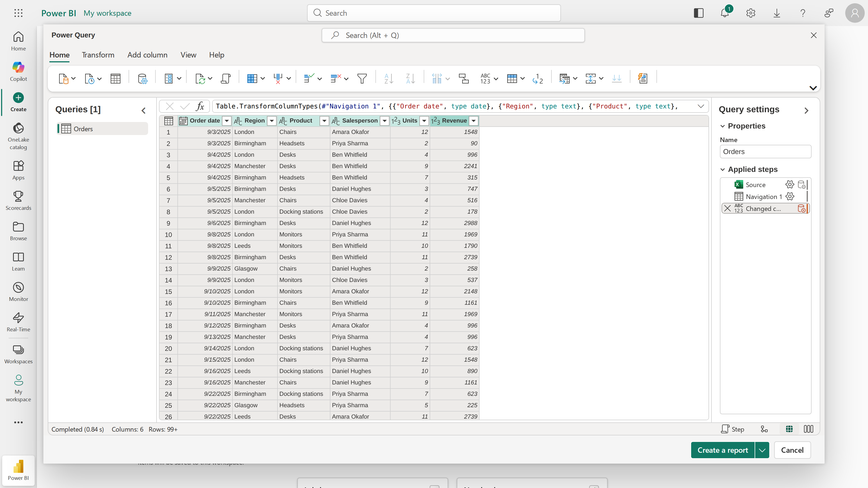Click the lightning script icon in the ribbon
The height and width of the screenshot is (488, 868).
point(643,78)
